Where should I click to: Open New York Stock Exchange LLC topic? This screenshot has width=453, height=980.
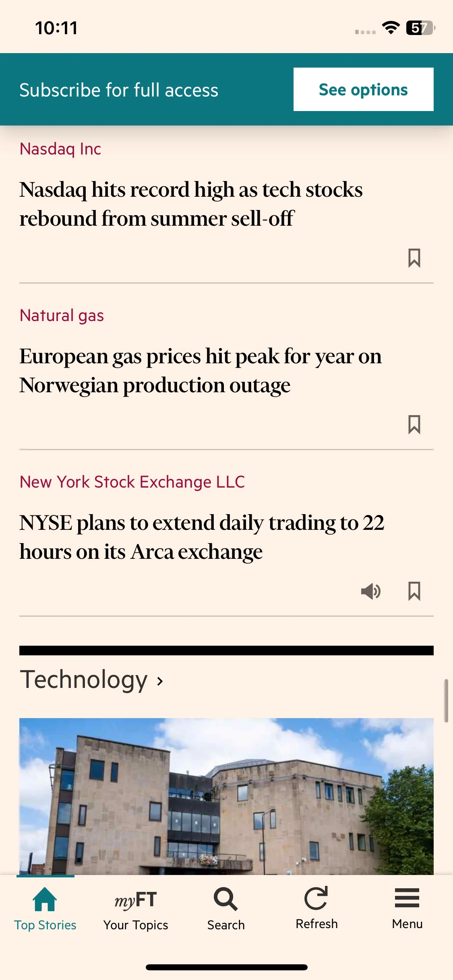tap(132, 482)
